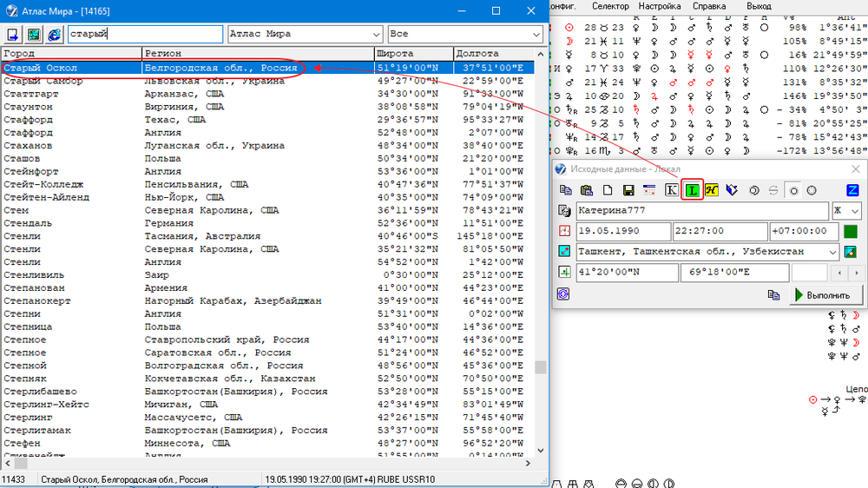The width and height of the screenshot is (868, 488).
Task: Toggle the small single circle chart mode
Action: tap(794, 190)
